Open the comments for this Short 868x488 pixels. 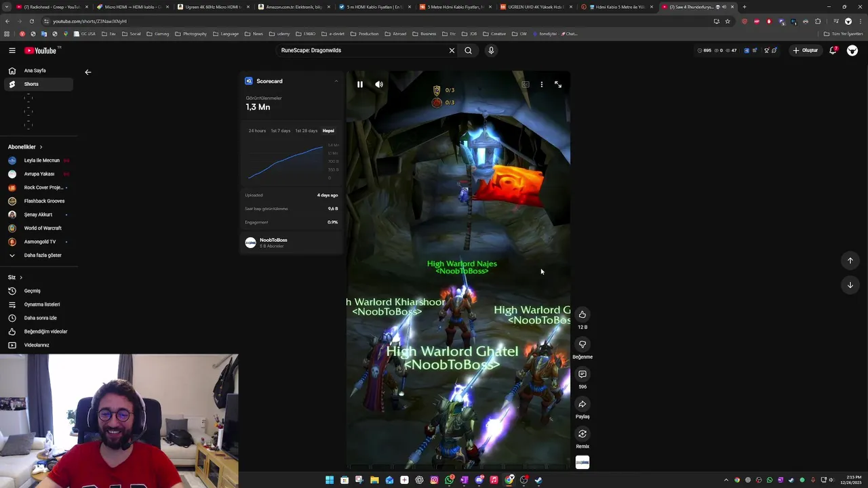click(x=583, y=374)
